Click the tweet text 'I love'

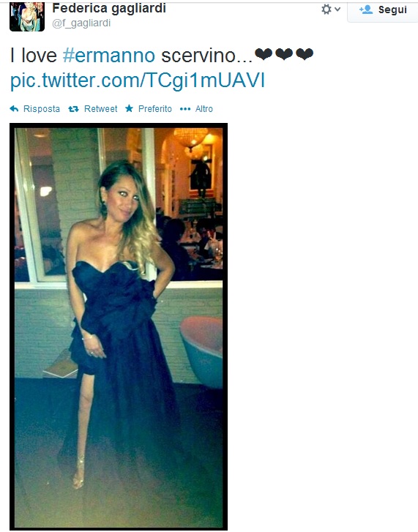[x=34, y=56]
